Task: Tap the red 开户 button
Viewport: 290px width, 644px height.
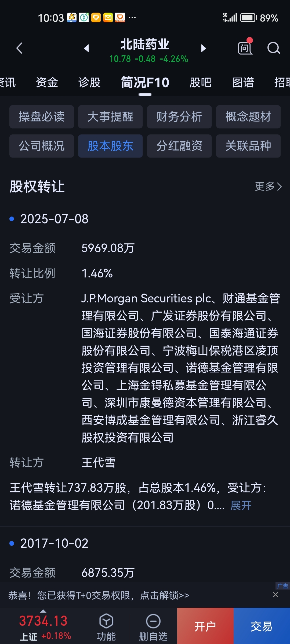Action: click(x=205, y=626)
